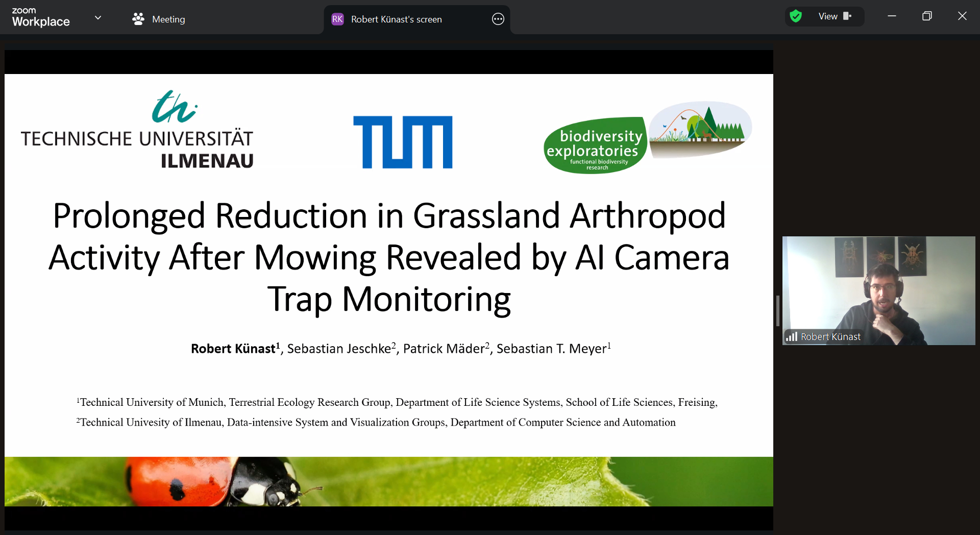Expand the chevron beside Zoom Workplace
The width and height of the screenshot is (980, 535).
98,18
